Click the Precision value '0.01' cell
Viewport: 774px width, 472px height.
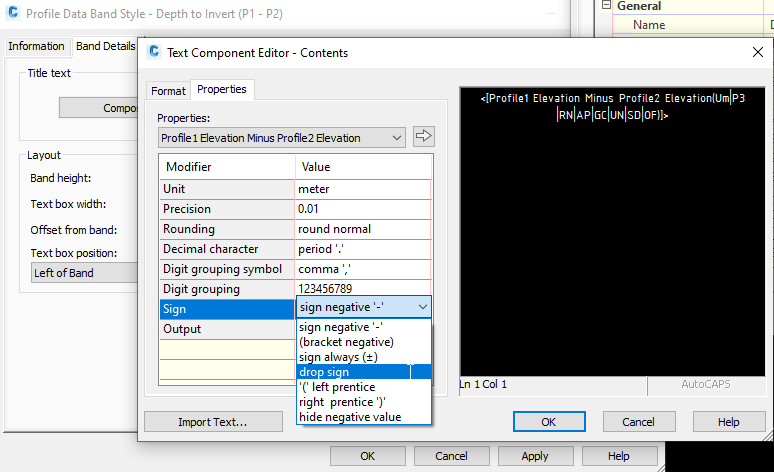[363, 209]
